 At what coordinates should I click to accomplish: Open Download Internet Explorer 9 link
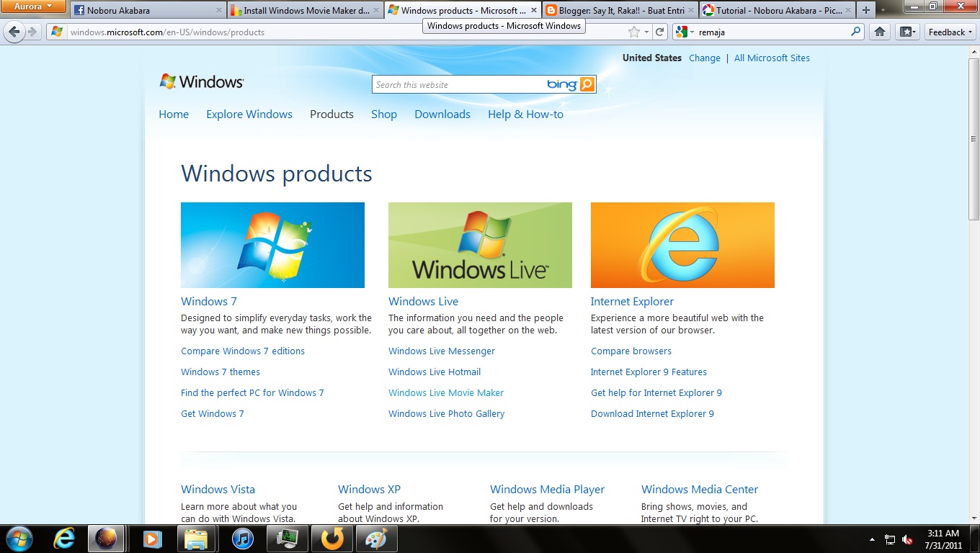click(x=652, y=414)
